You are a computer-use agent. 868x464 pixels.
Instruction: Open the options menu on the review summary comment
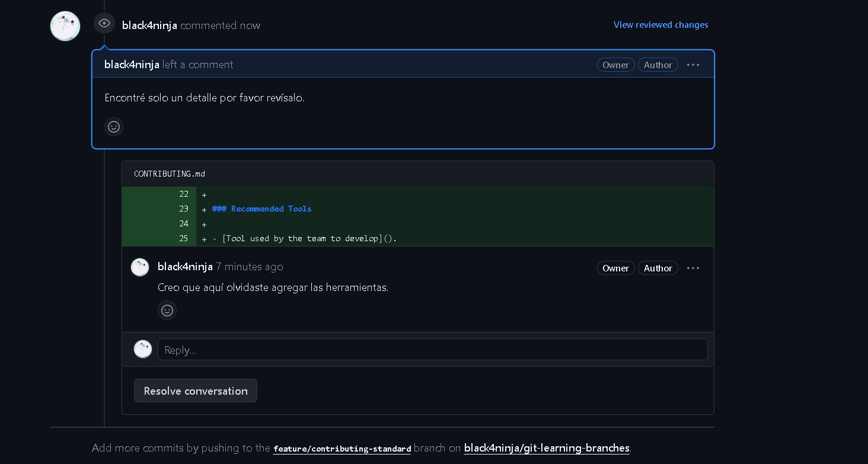pyautogui.click(x=693, y=65)
